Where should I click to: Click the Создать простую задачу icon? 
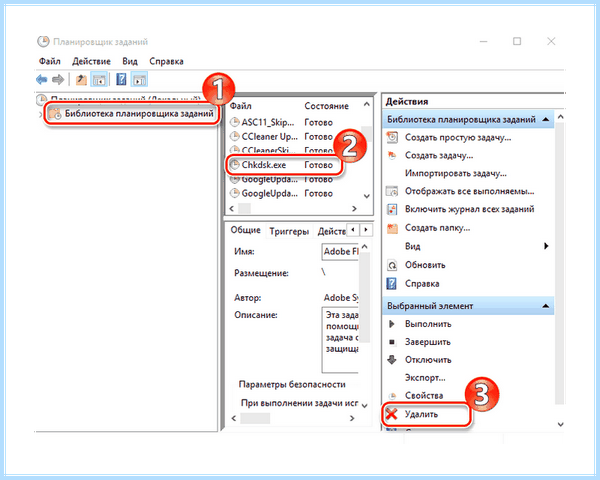392,137
